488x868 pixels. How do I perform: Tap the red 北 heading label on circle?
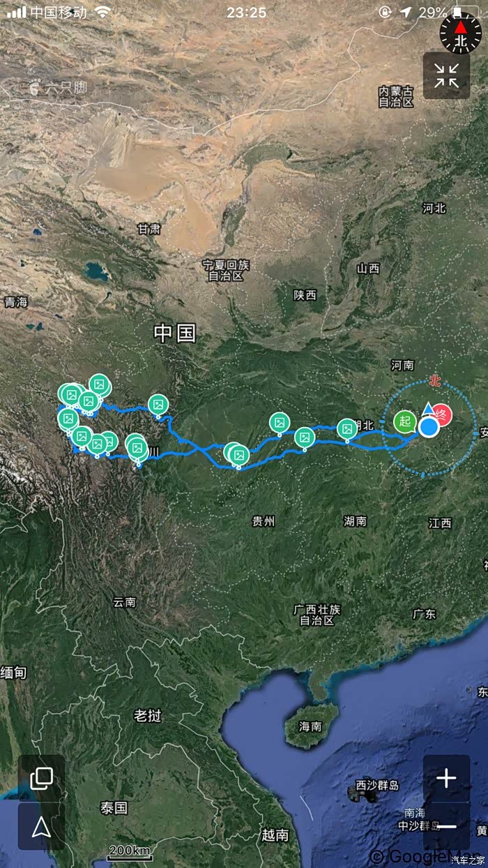tap(436, 380)
